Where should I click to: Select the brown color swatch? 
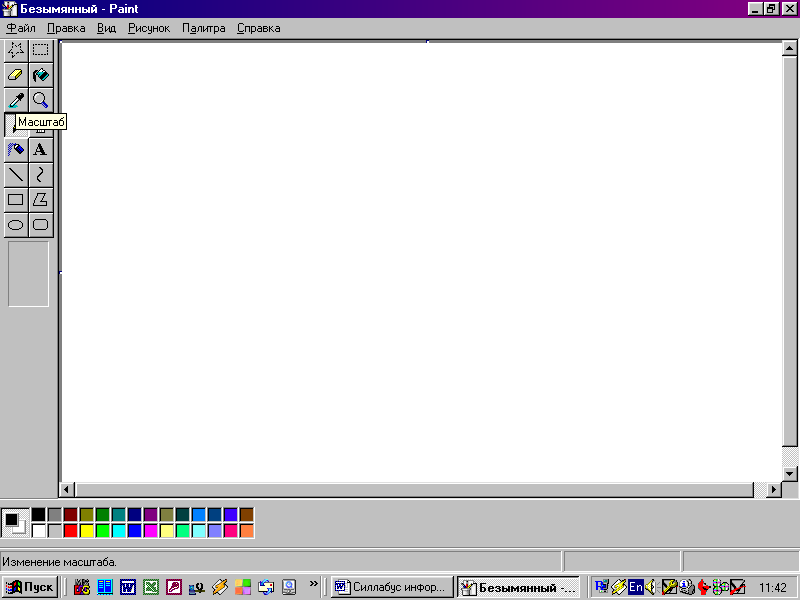[246, 514]
